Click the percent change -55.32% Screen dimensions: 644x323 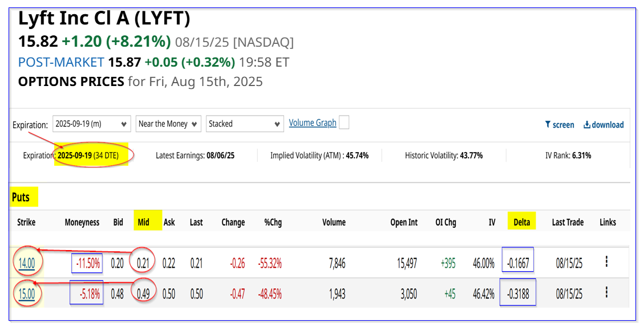point(270,263)
